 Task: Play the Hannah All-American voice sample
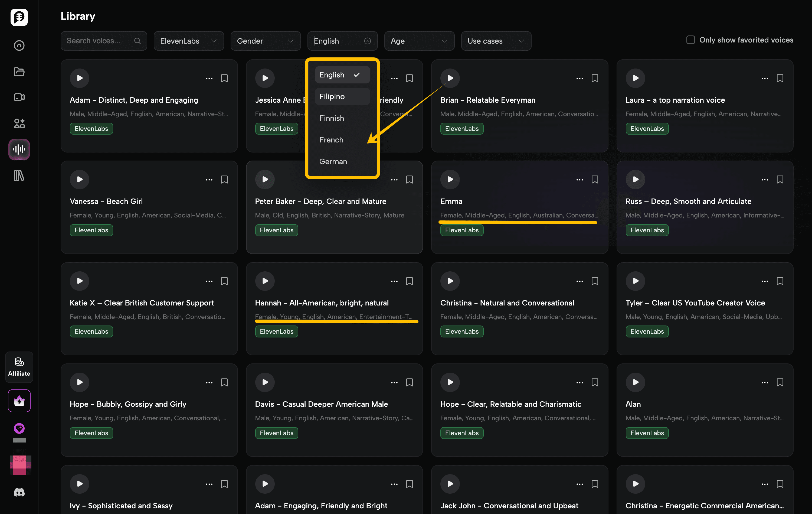265,281
